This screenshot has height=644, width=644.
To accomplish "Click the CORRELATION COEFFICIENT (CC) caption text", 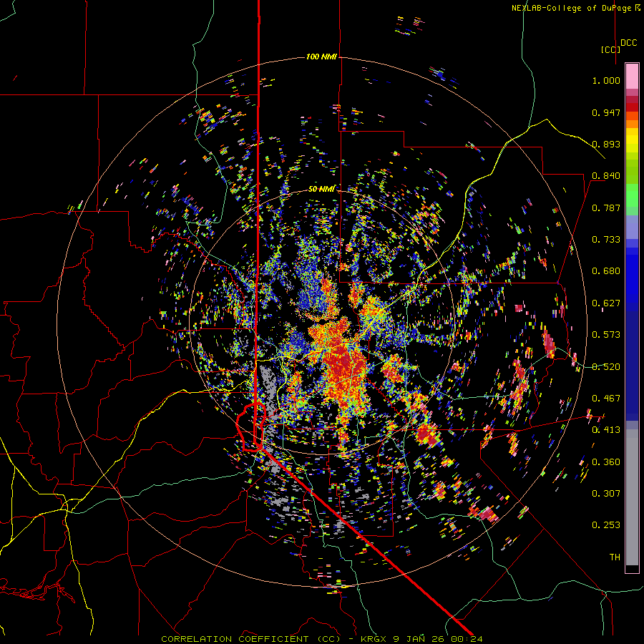I will [250, 639].
